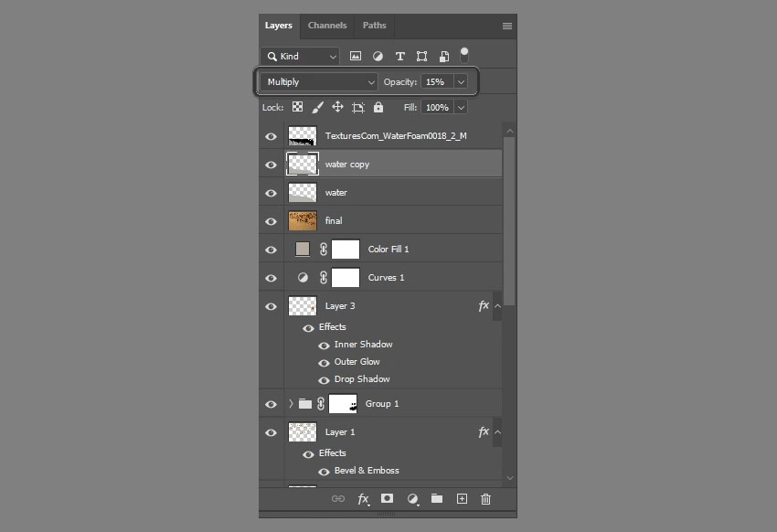Image resolution: width=777 pixels, height=532 pixels.
Task: Click the Add Layer Mask icon
Action: 387,499
